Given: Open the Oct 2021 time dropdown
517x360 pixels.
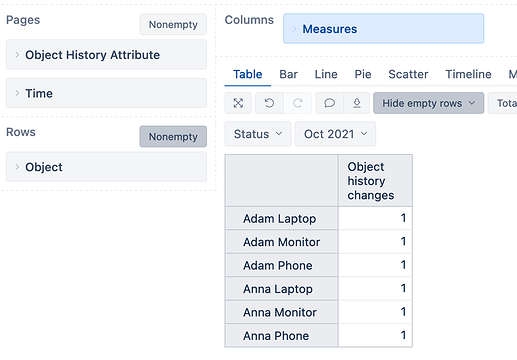Looking at the screenshot, I should coord(335,134).
